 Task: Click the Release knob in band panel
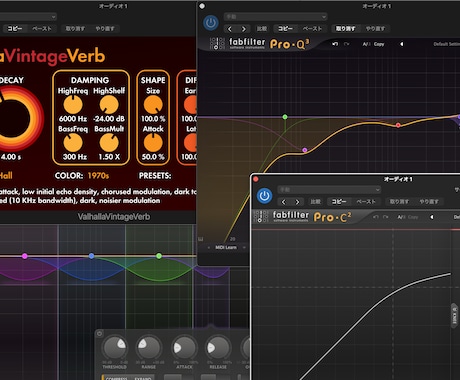coord(218,348)
